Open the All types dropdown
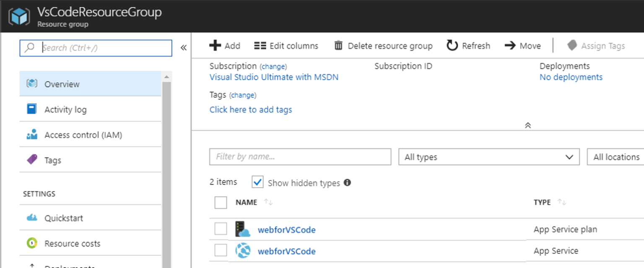This screenshot has width=644, height=268. (x=489, y=157)
